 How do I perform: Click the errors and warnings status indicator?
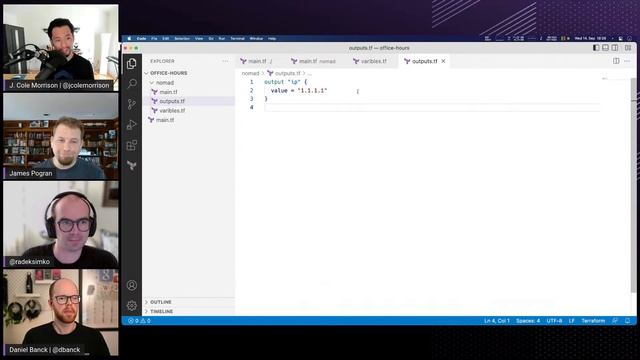coord(139,321)
